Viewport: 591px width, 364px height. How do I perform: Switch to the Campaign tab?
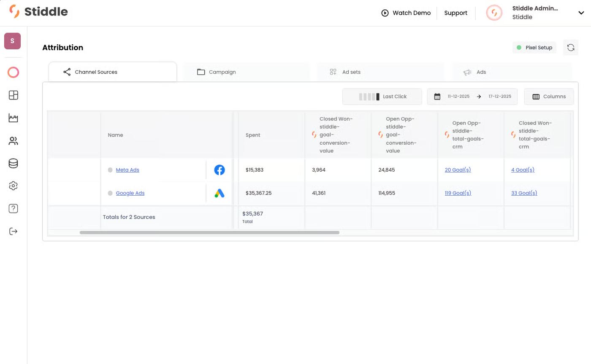pos(247,72)
